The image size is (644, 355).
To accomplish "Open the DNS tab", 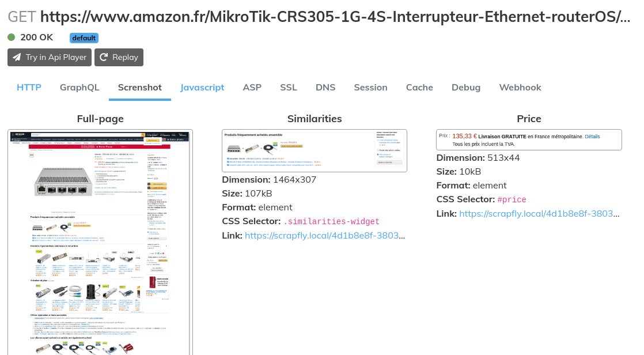I will coord(325,87).
